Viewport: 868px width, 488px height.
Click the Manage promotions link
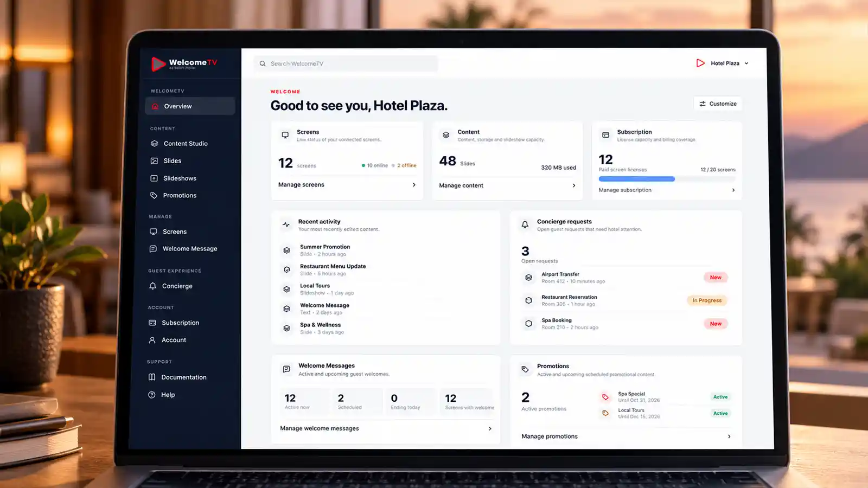(550, 436)
